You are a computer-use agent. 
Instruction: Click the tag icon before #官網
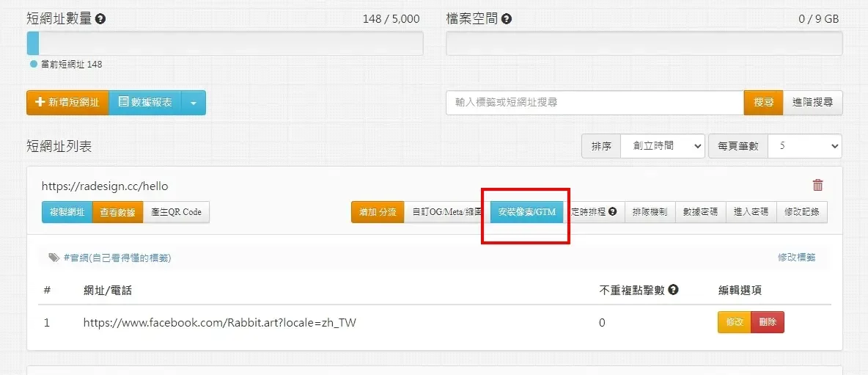click(54, 258)
